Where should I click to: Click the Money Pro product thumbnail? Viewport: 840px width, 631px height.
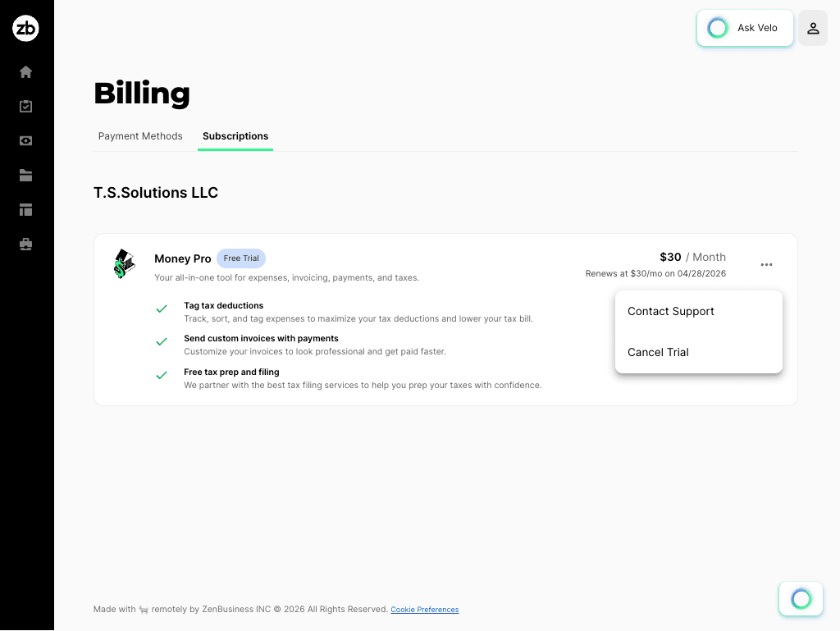pos(124,264)
